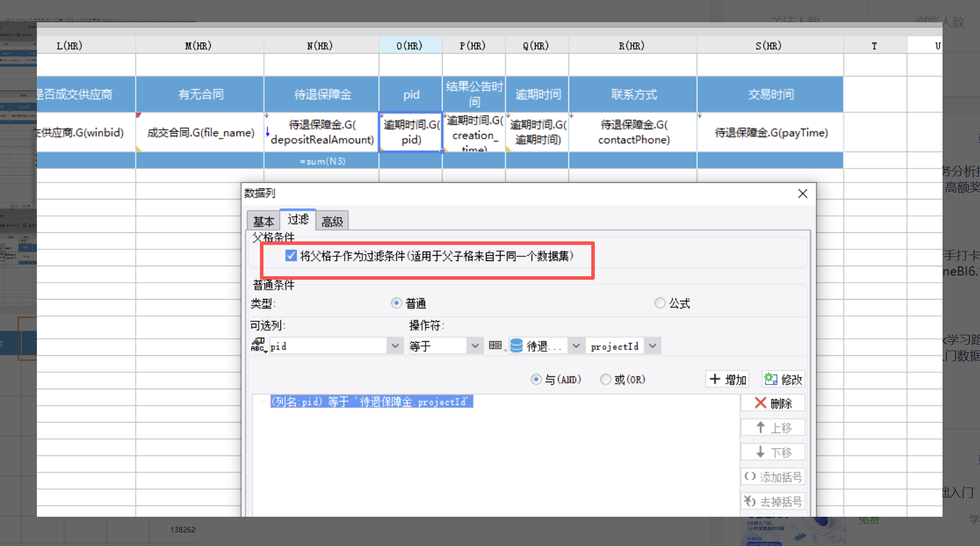Select column header M(HR)
This screenshot has height=546, width=980.
pyautogui.click(x=200, y=46)
